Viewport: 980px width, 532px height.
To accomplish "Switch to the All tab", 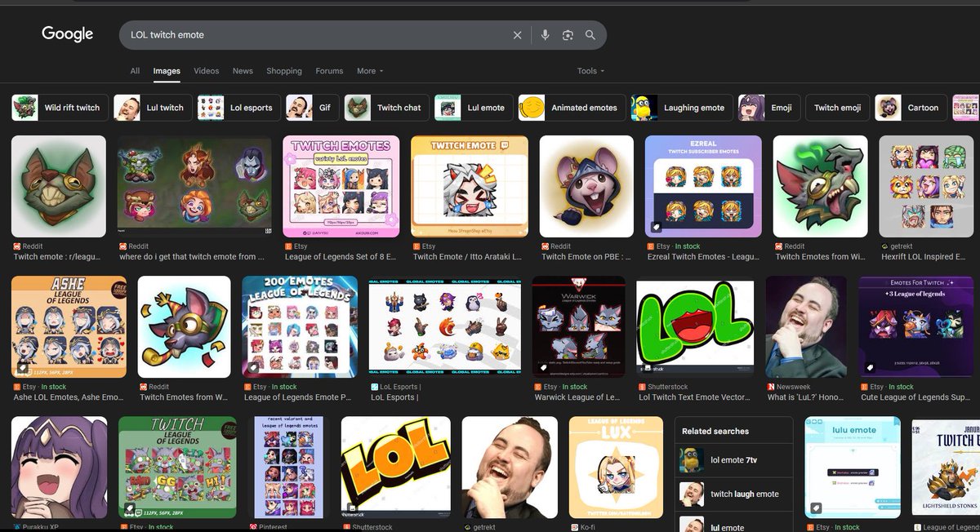I will click(x=135, y=71).
